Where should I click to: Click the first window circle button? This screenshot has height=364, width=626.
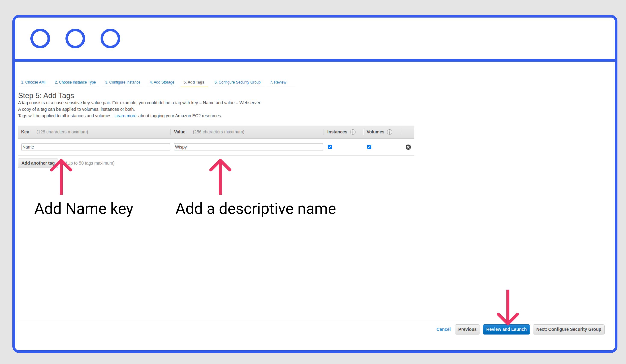pyautogui.click(x=40, y=38)
